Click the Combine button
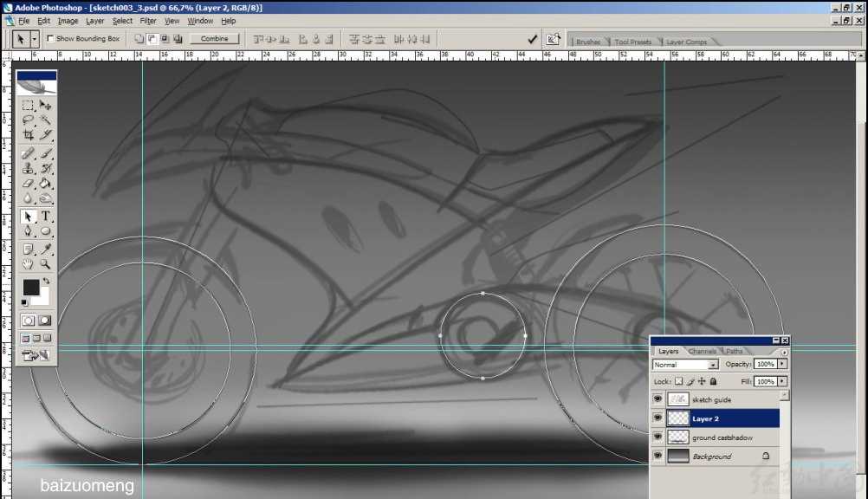The width and height of the screenshot is (868, 499). [214, 39]
